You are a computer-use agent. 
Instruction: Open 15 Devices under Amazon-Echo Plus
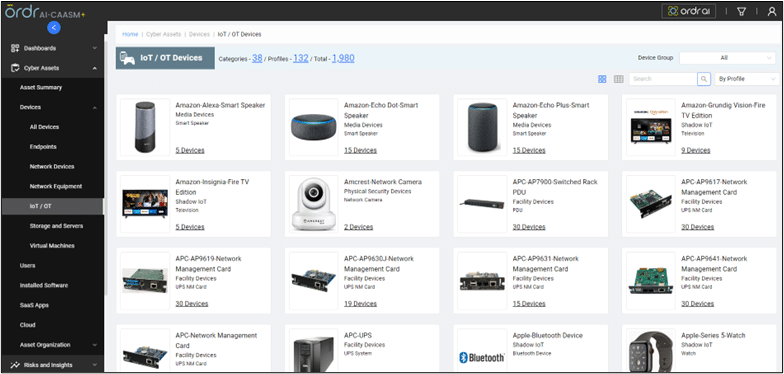[529, 150]
